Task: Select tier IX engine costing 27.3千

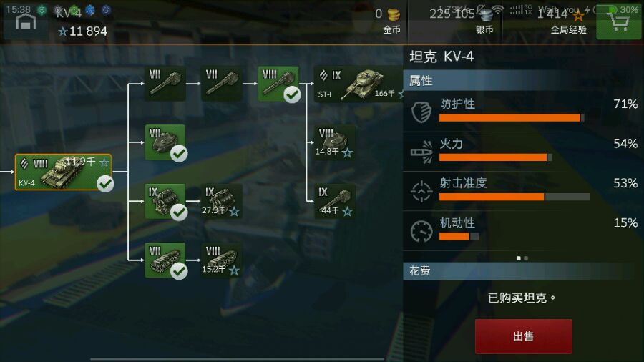Action: pos(221,201)
